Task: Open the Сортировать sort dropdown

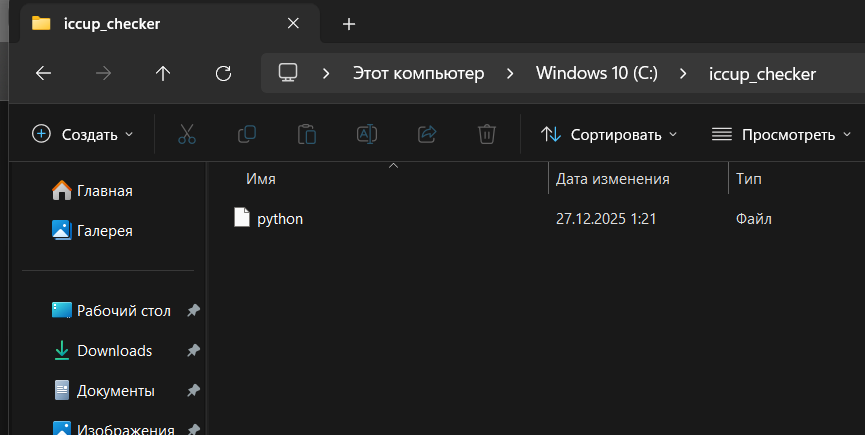Action: [608, 134]
